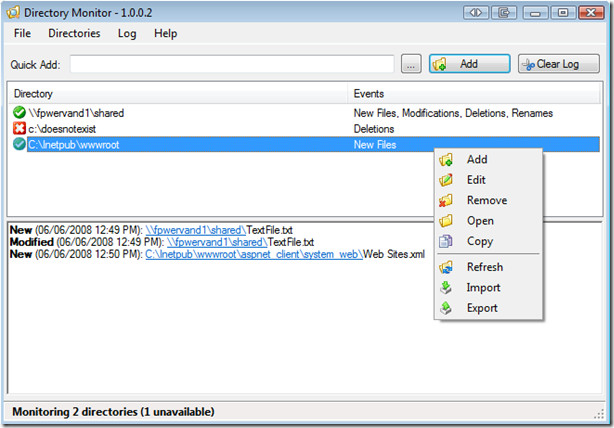Select the C:\Inetpub\wwwroot directory row
Viewport: 614px width, 428px height.
pyautogui.click(x=305, y=144)
